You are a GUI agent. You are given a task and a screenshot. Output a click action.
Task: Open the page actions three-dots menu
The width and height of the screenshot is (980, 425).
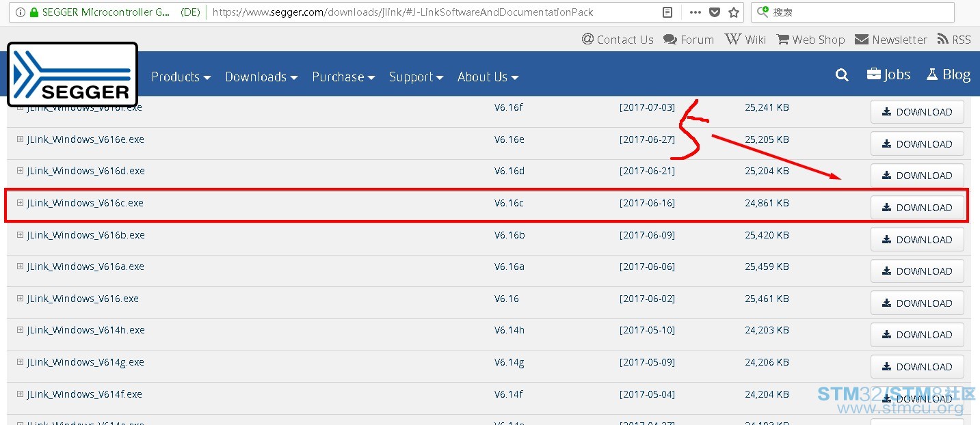(695, 12)
